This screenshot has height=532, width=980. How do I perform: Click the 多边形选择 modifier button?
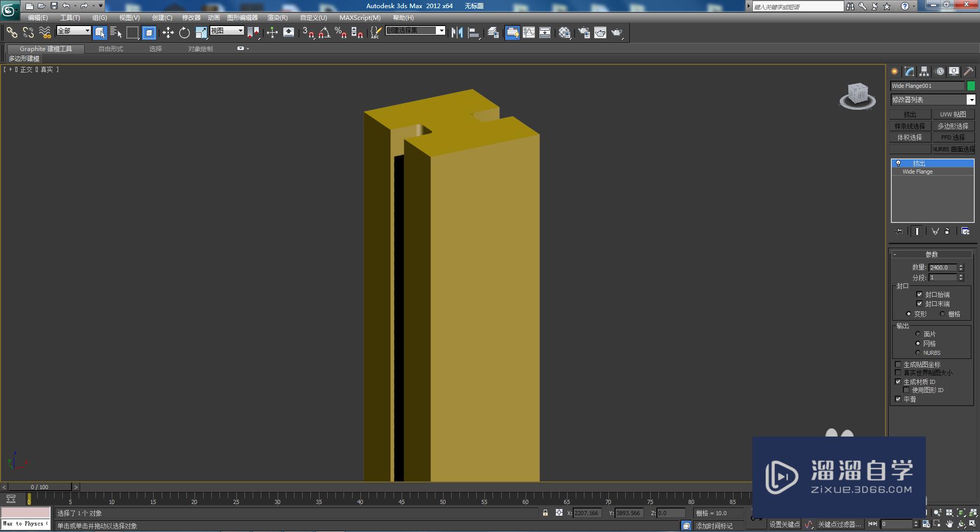pos(953,126)
